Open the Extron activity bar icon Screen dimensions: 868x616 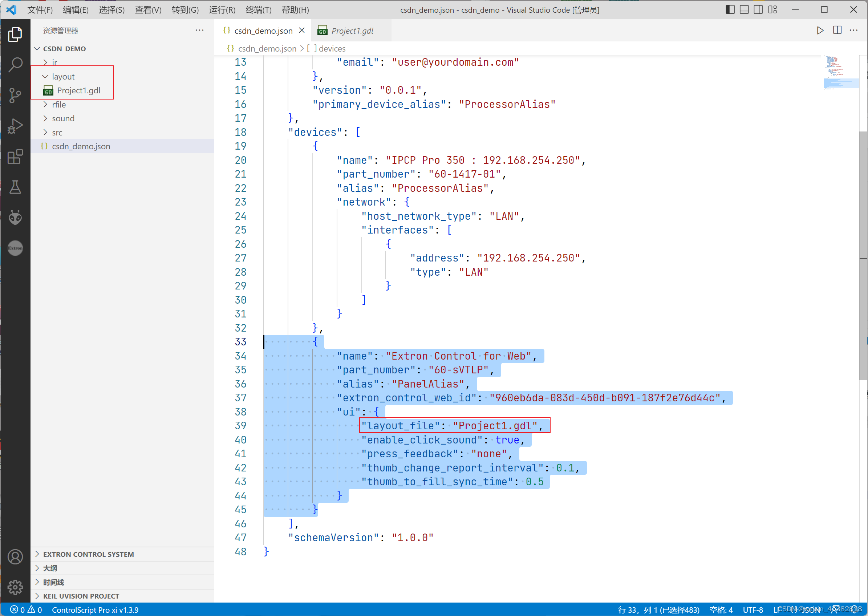tap(15, 248)
